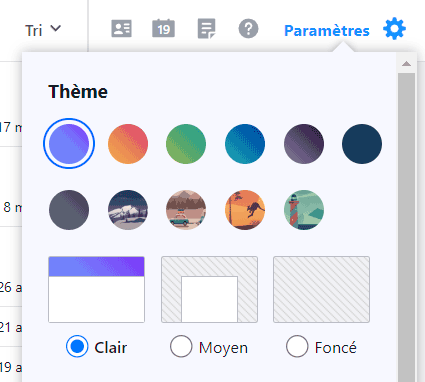Click the settings panel scrollbar thumb

pos(406,227)
